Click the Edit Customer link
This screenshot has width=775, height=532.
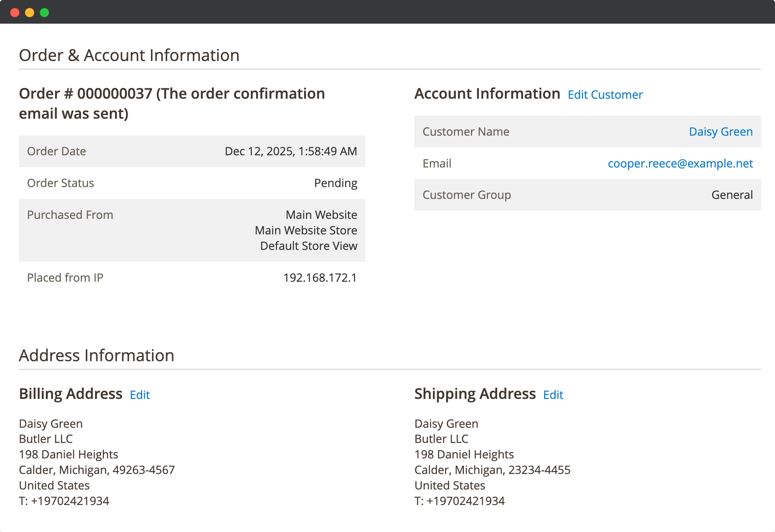tap(605, 95)
